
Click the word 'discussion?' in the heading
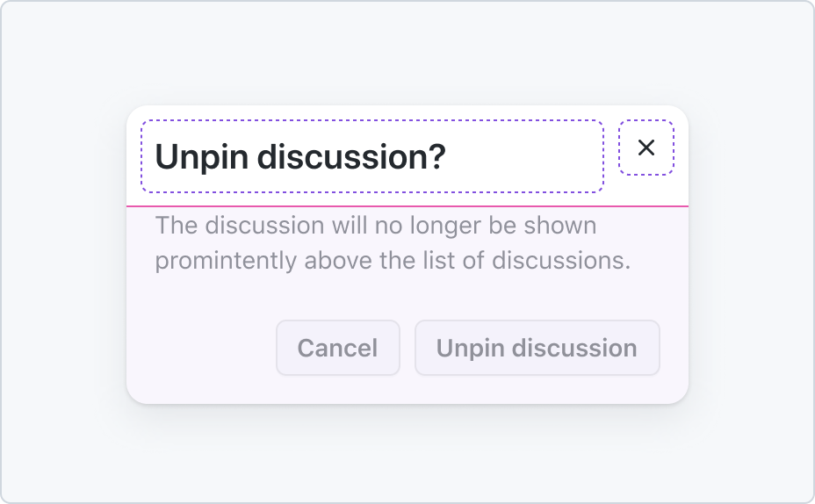coord(351,156)
